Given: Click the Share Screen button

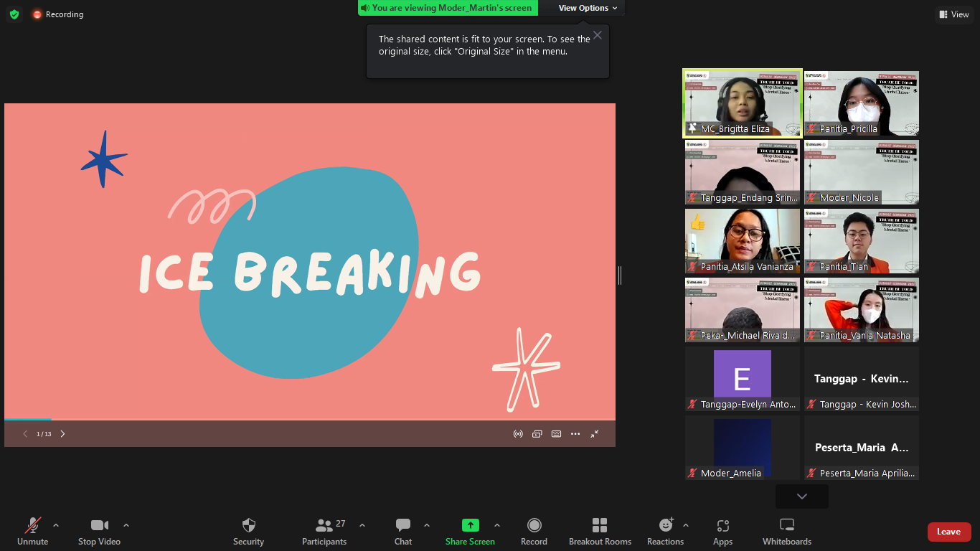Looking at the screenshot, I should (470, 526).
